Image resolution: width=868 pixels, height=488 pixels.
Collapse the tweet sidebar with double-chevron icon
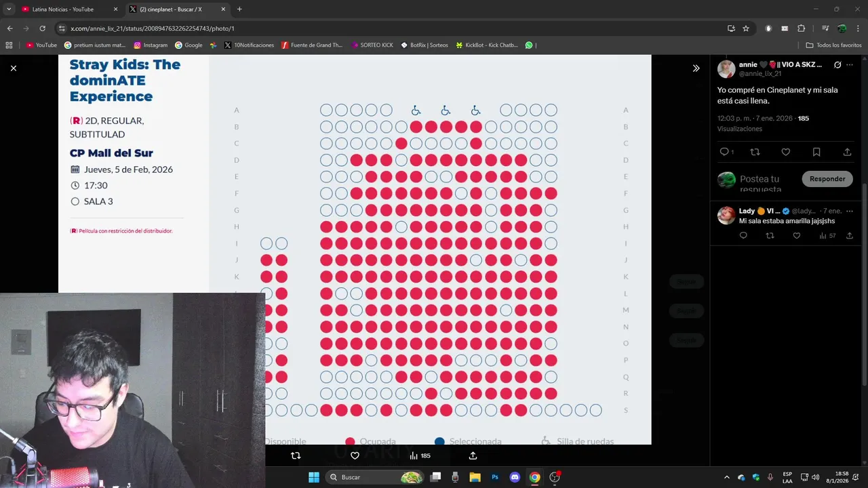696,68
